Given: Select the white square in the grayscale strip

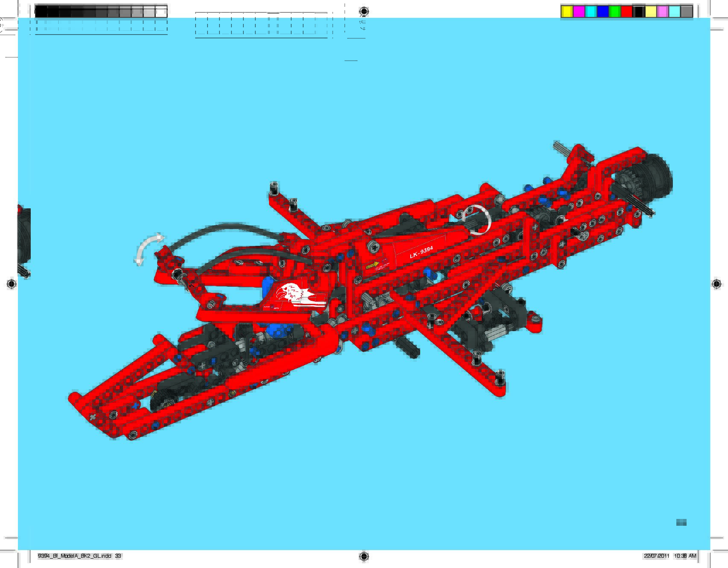Looking at the screenshot, I should [161, 12].
